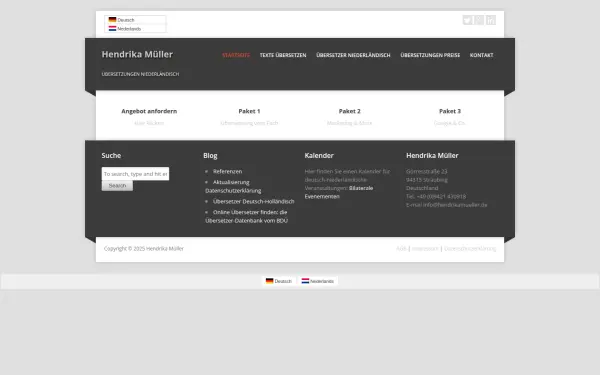This screenshot has width=600, height=375.
Task: Switch to Nederlands in the top language box
Action: coord(129,29)
